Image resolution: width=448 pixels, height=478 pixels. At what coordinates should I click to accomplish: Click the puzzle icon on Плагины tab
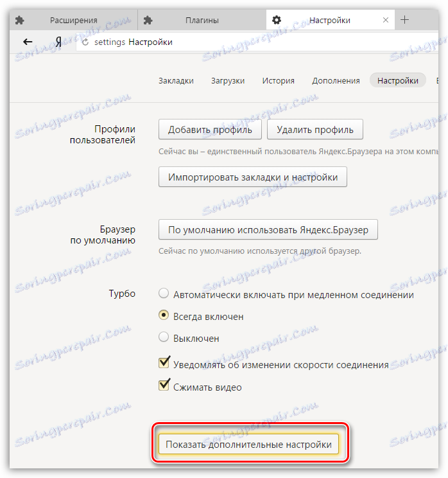coord(148,21)
